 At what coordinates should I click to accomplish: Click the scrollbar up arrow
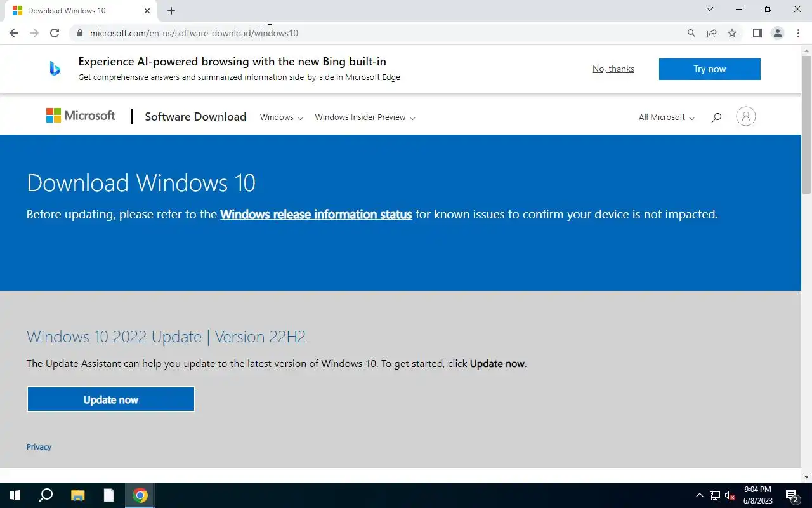[x=806, y=50]
